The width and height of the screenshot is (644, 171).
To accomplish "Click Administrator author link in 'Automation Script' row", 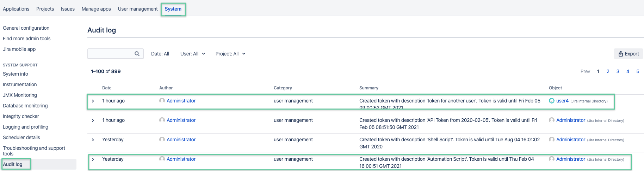I will tap(181, 159).
